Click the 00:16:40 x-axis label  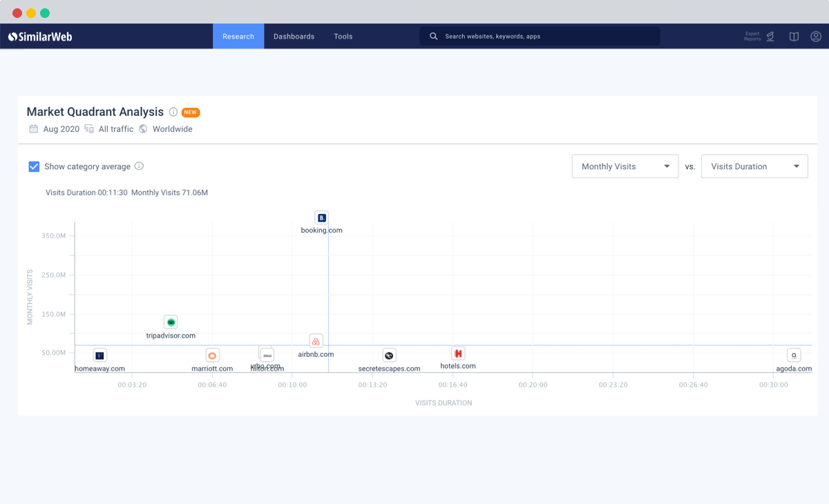coord(453,385)
